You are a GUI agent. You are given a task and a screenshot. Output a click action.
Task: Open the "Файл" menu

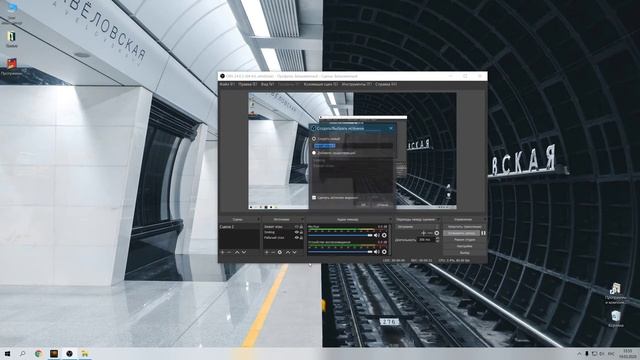tap(227, 84)
